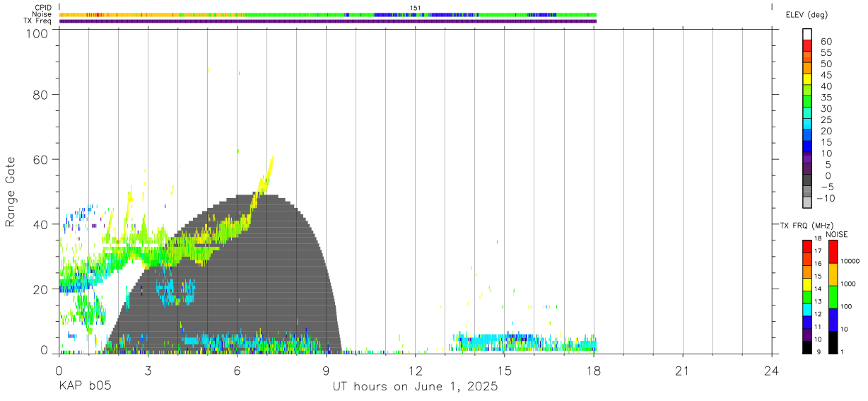Click the Range Gate axis tick 40

(x=41, y=224)
